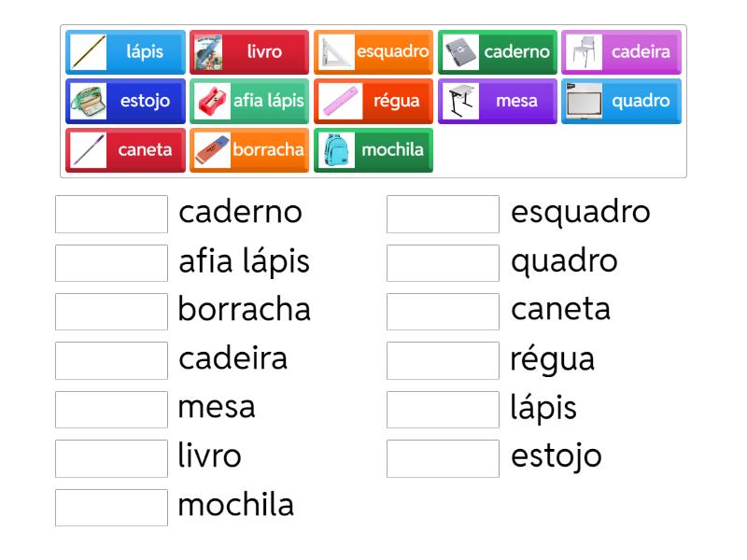
Task: Select the esquadro word in the right column
Action: coord(579,213)
